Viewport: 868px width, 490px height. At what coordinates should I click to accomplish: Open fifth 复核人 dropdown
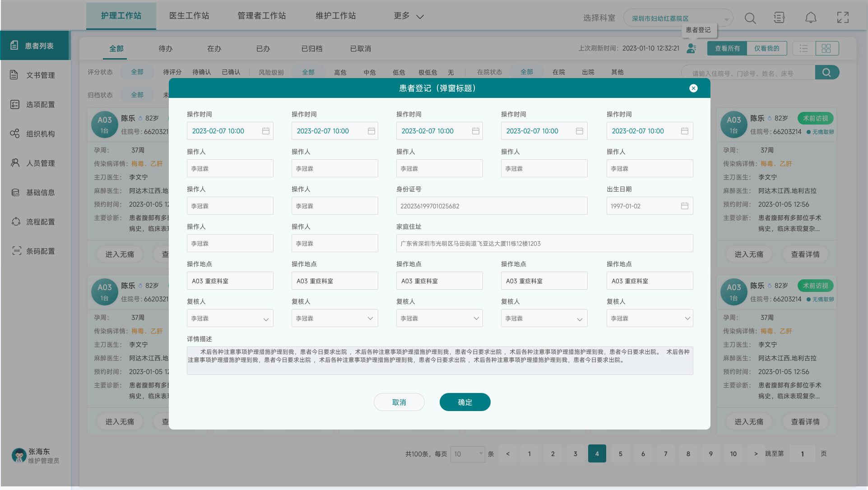pyautogui.click(x=650, y=318)
